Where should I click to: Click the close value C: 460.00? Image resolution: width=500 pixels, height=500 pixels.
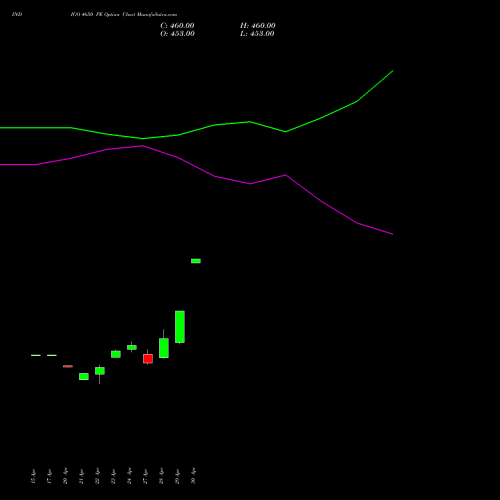pos(177,26)
